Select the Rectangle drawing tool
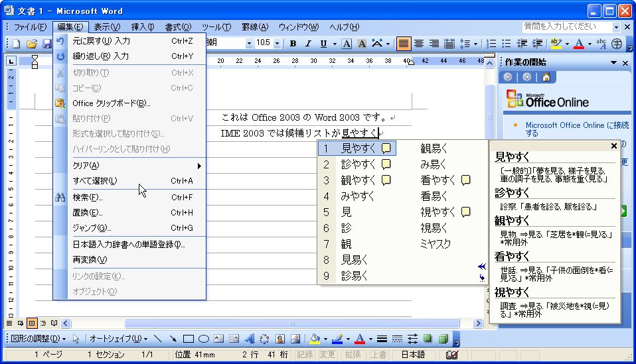The width and height of the screenshot is (636, 364). point(188,339)
